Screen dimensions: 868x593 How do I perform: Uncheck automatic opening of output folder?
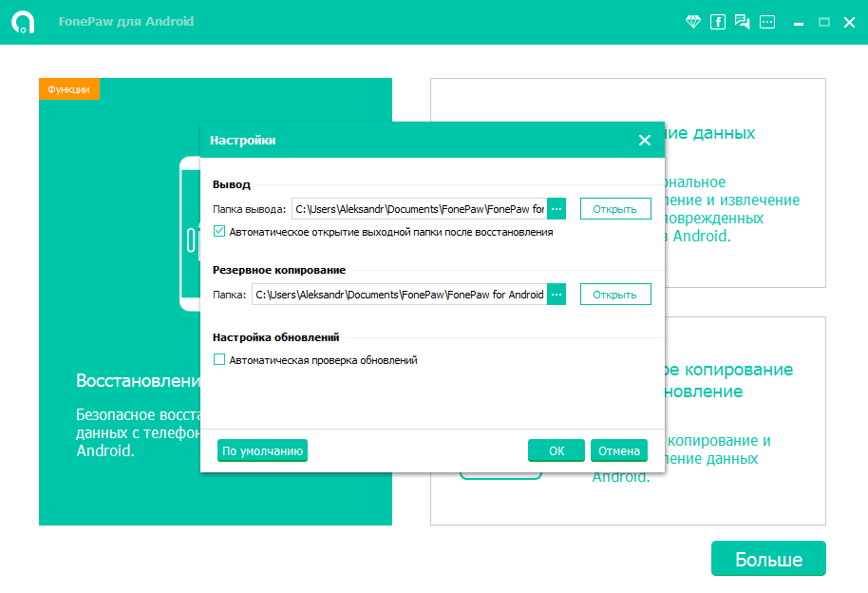[219, 231]
